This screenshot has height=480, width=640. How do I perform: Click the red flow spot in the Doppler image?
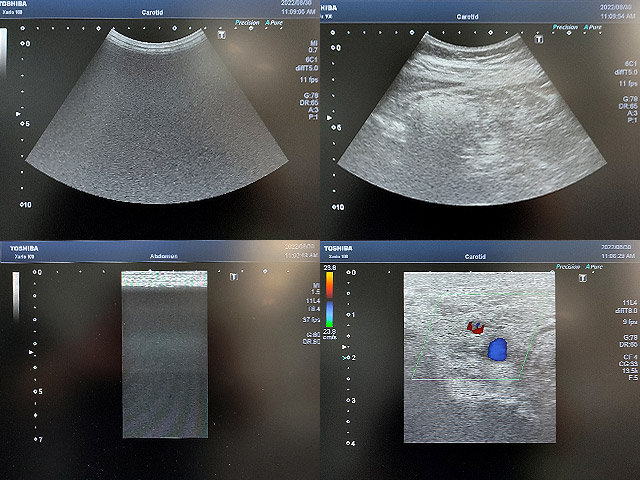[x=476, y=326]
